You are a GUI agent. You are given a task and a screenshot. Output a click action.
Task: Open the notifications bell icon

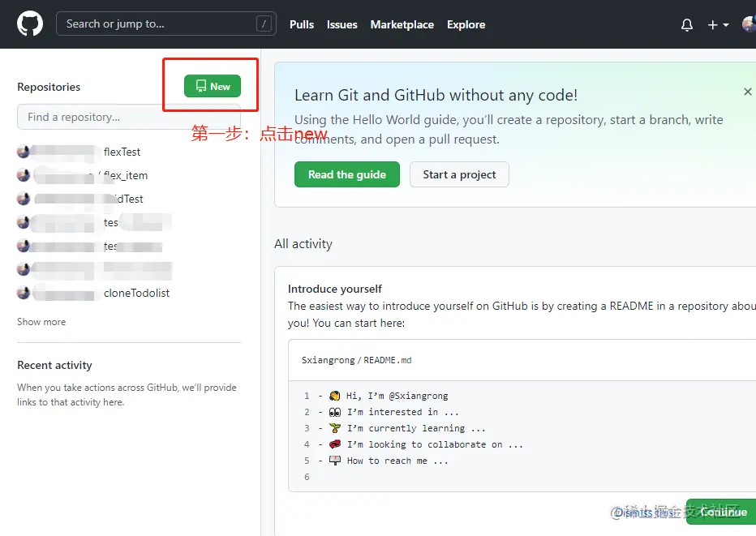(686, 24)
